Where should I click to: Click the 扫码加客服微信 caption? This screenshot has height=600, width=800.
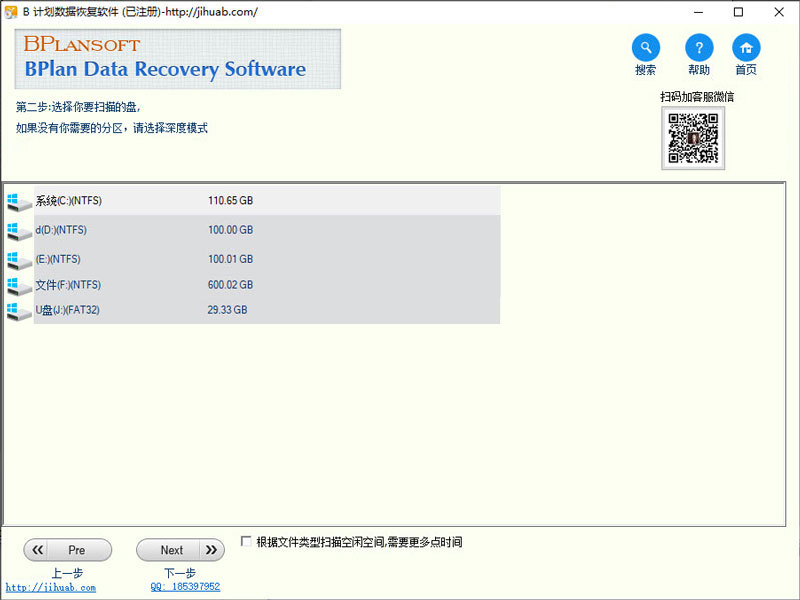click(x=697, y=97)
